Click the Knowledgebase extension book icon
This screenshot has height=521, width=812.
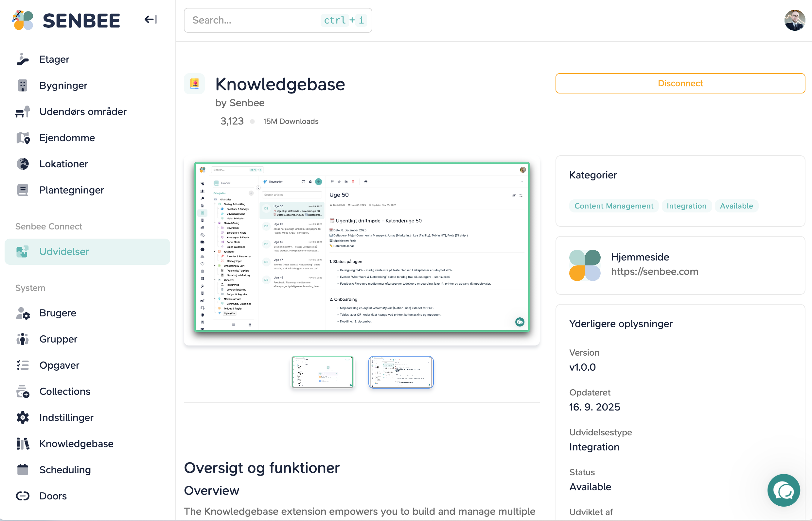(194, 84)
